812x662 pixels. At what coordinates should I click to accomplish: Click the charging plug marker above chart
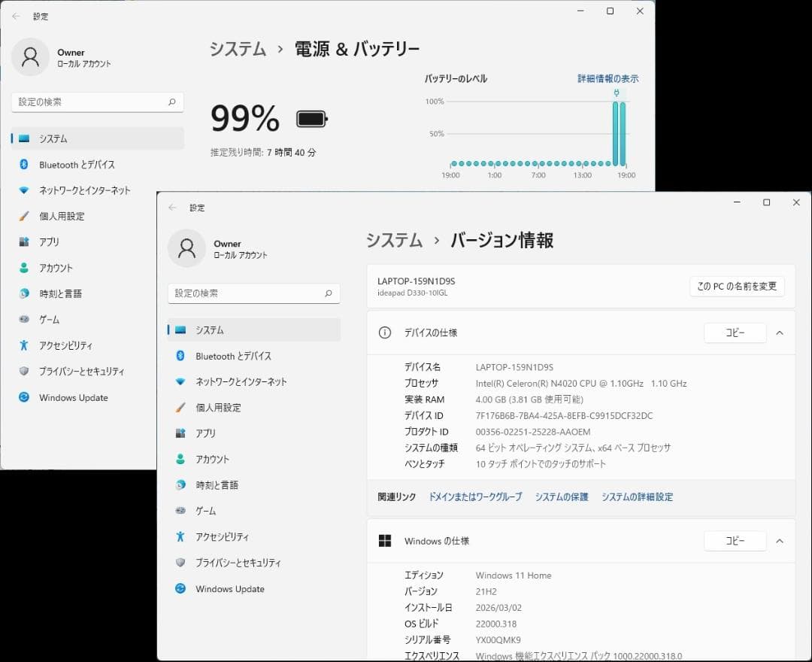point(617,93)
